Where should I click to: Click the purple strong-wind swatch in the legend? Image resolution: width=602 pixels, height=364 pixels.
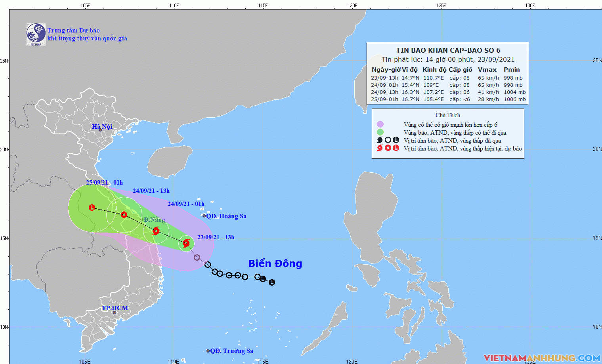tap(380, 124)
